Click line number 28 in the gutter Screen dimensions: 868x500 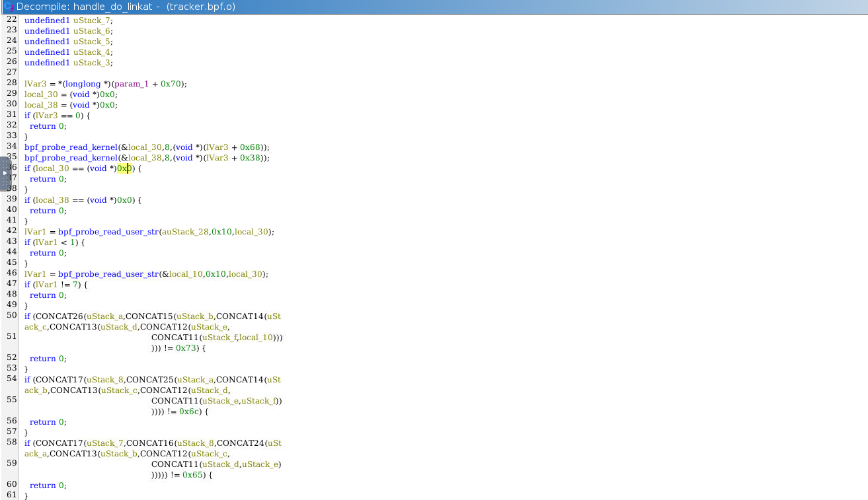[11, 83]
